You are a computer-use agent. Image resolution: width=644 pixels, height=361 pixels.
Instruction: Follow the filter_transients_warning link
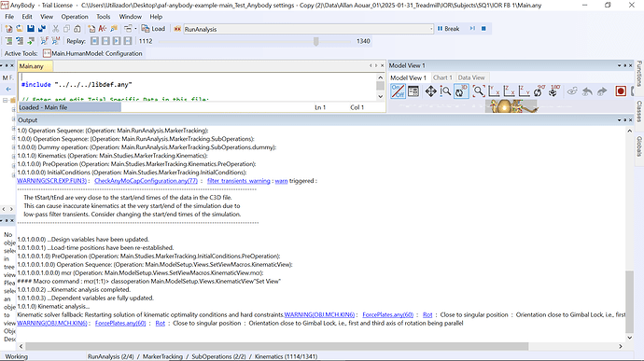pos(239,181)
